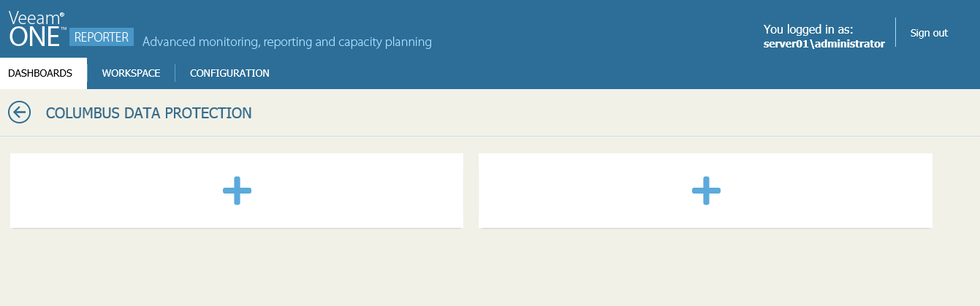980x306 pixels.
Task: Add a widget with the right plus icon
Action: [706, 191]
